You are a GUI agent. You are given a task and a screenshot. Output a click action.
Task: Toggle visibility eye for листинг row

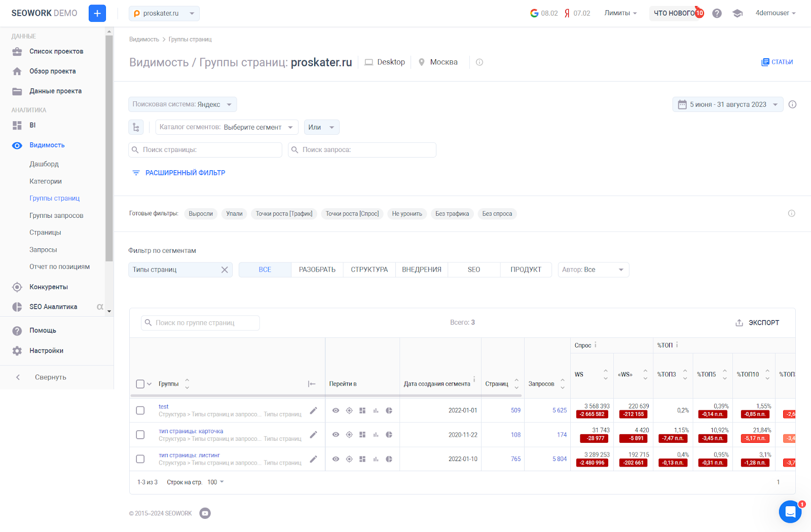click(336, 459)
